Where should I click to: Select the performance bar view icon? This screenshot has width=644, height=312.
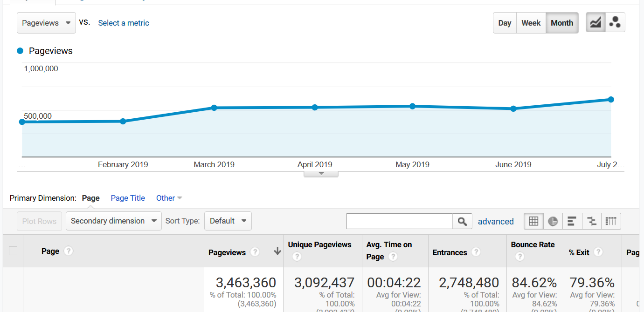[x=572, y=221]
